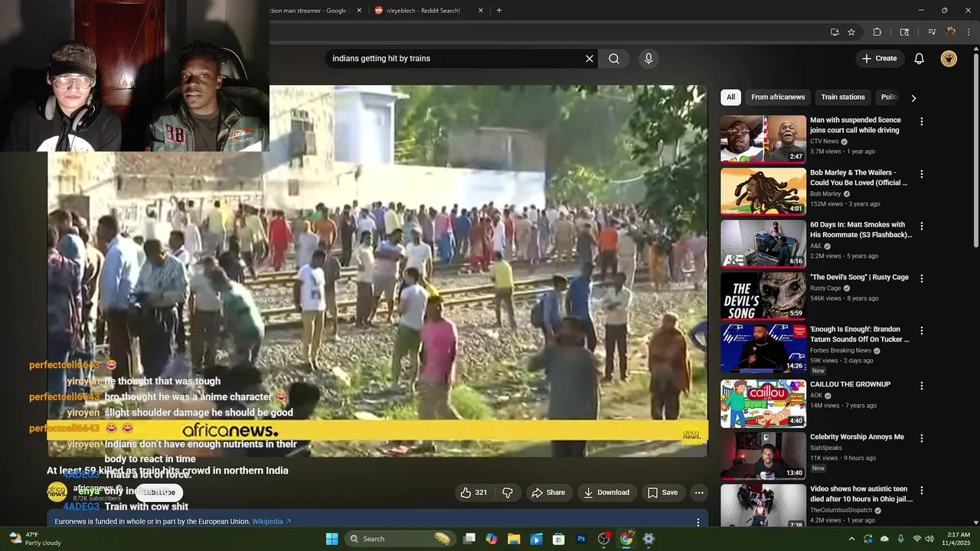
Task: Open the Windows Start menu
Action: click(332, 539)
